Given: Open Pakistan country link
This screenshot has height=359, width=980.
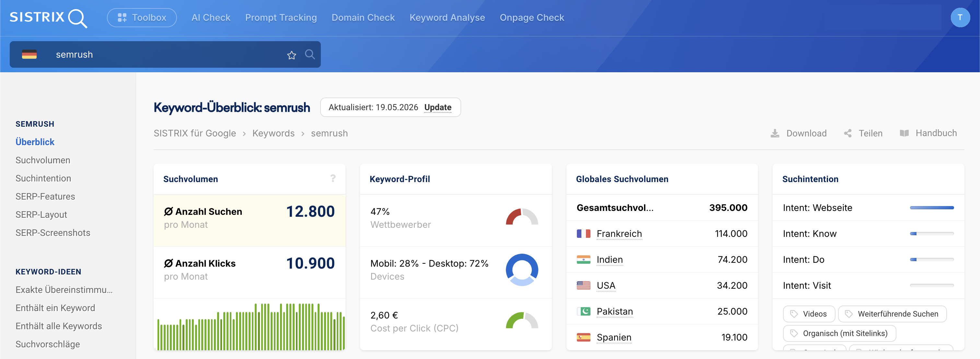Looking at the screenshot, I should pos(614,311).
